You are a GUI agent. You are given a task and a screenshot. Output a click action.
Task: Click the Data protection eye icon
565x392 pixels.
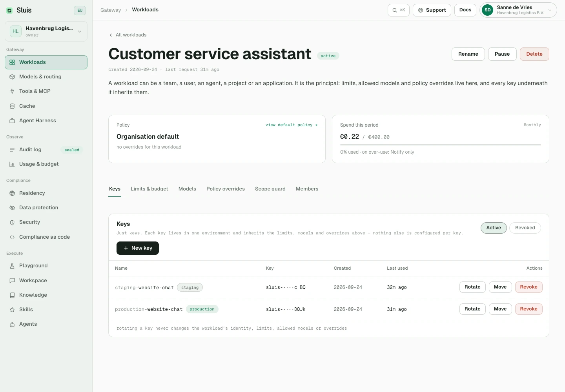12,208
